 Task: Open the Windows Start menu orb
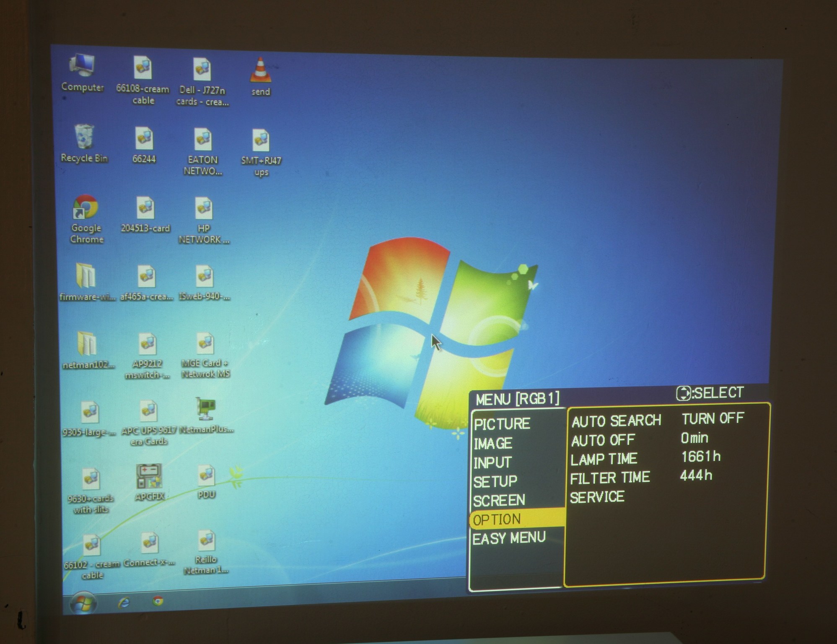pyautogui.click(x=83, y=603)
